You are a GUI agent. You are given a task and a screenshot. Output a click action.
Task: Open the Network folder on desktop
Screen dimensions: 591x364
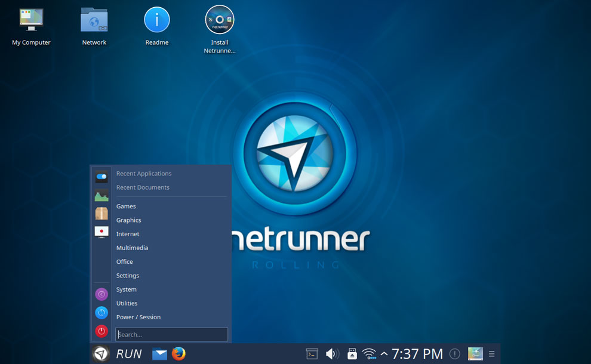[94, 20]
